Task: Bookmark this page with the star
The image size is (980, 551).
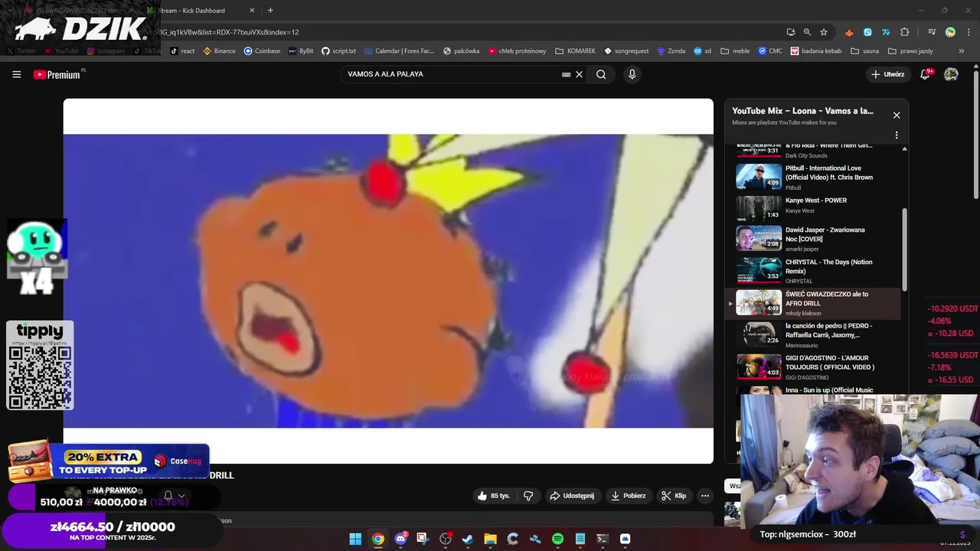Action: click(824, 32)
